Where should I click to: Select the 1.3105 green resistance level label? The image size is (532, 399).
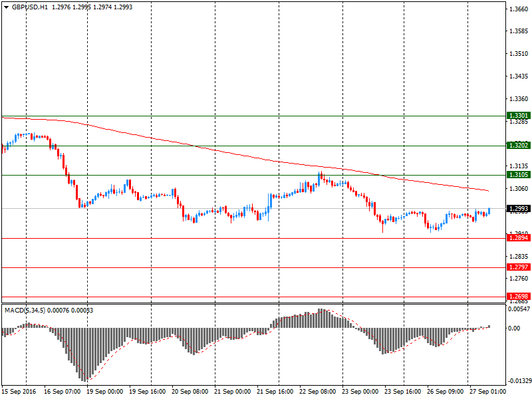[519, 175]
